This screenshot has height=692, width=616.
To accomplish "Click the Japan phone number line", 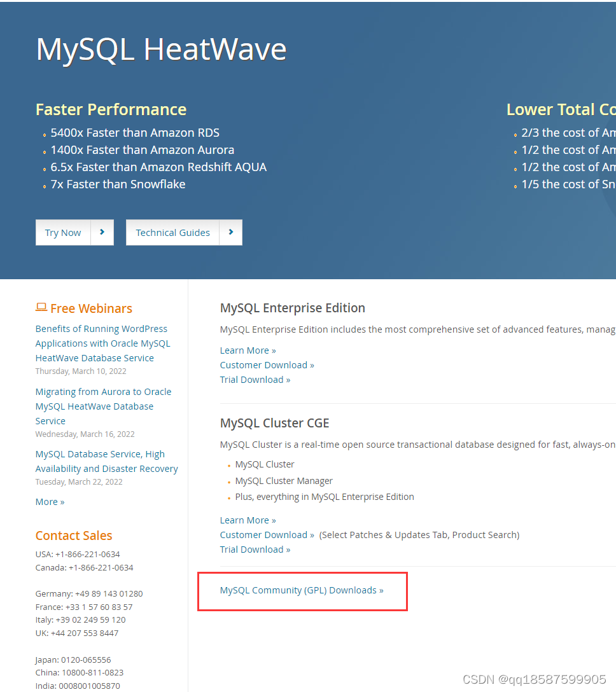I will [x=73, y=660].
